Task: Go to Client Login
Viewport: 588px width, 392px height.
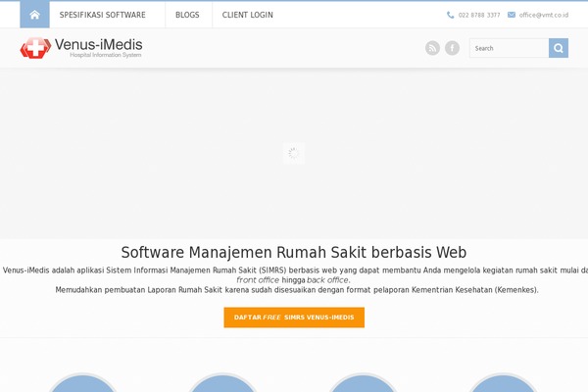Action: pos(248,15)
